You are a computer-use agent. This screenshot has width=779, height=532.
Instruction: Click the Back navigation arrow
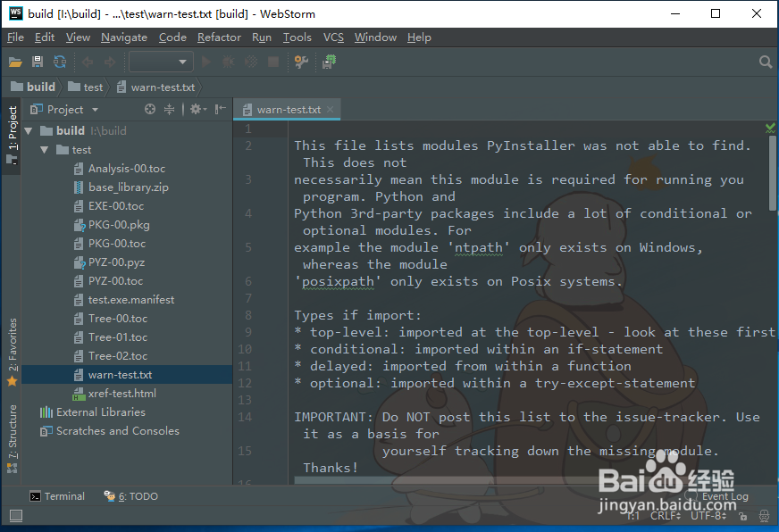point(88,62)
